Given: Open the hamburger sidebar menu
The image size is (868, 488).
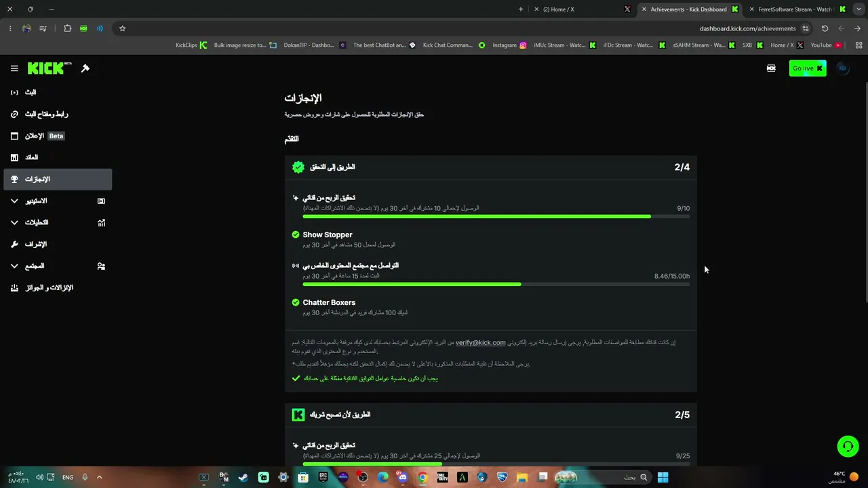Looking at the screenshot, I should [x=14, y=68].
